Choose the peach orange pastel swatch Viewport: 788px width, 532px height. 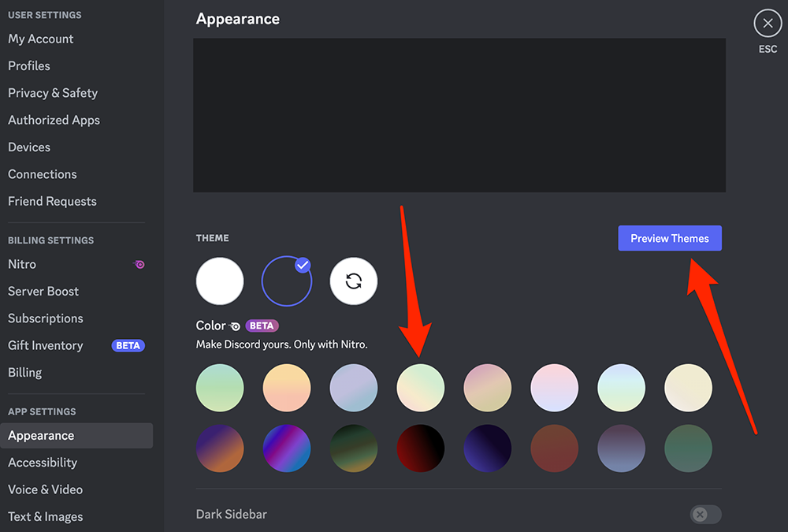click(287, 388)
